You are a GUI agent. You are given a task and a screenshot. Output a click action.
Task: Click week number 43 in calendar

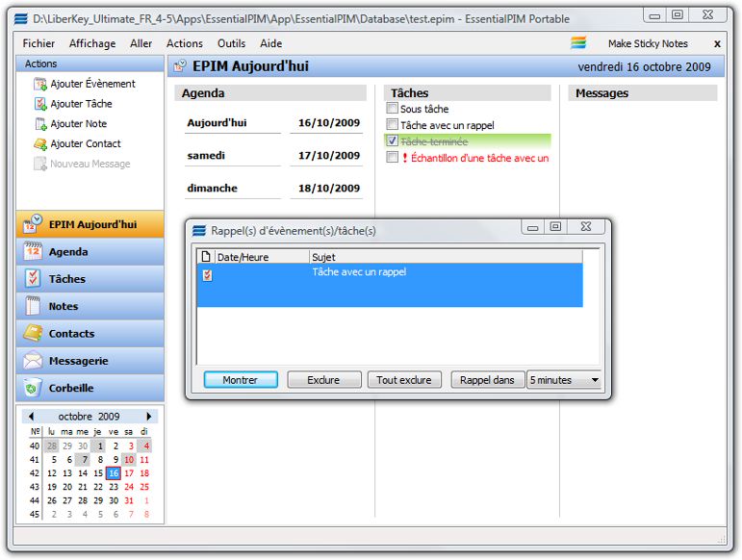pos(34,487)
